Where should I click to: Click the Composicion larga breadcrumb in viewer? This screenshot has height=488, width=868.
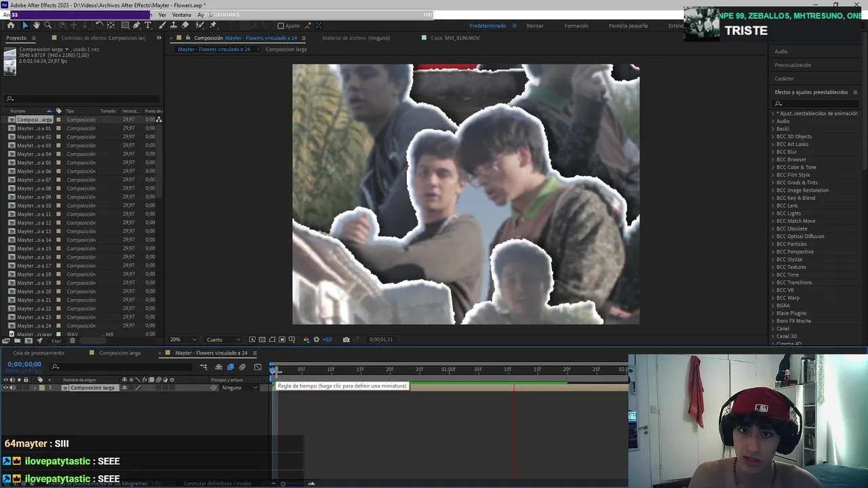point(286,49)
